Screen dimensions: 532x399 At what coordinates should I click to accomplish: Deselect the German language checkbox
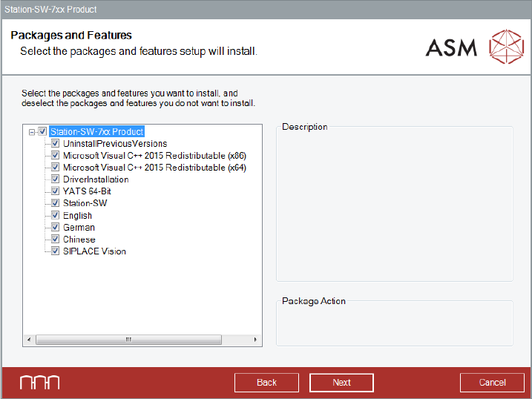click(55, 227)
